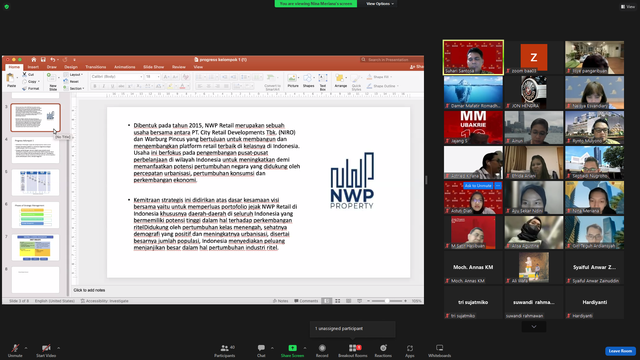Open the Zoom Chat panel
Viewport: 640px width, 360px height.
point(261,350)
